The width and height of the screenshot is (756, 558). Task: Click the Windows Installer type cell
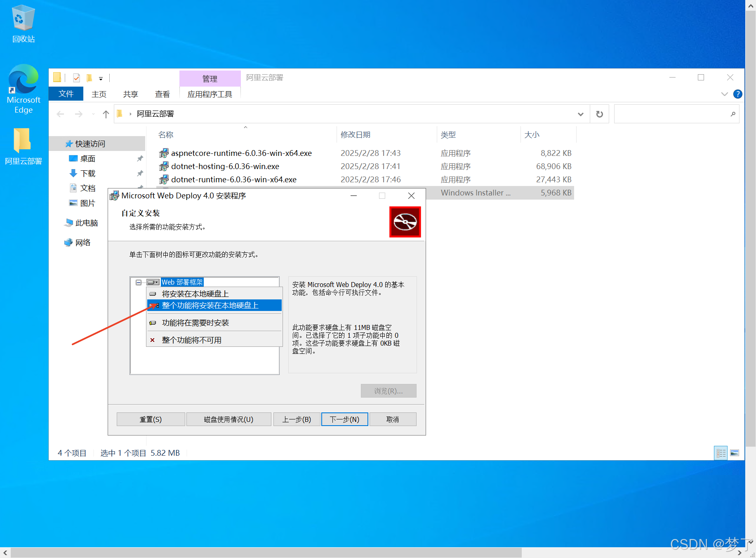476,193
